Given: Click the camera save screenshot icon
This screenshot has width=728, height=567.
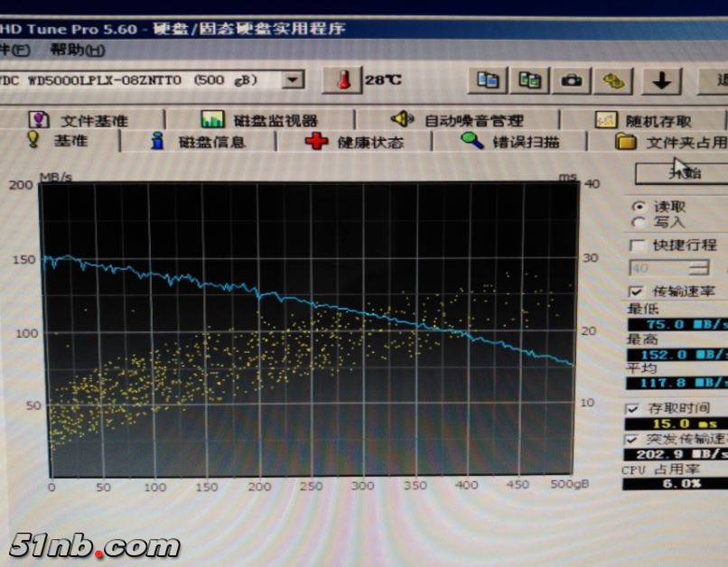Looking at the screenshot, I should coord(571,80).
